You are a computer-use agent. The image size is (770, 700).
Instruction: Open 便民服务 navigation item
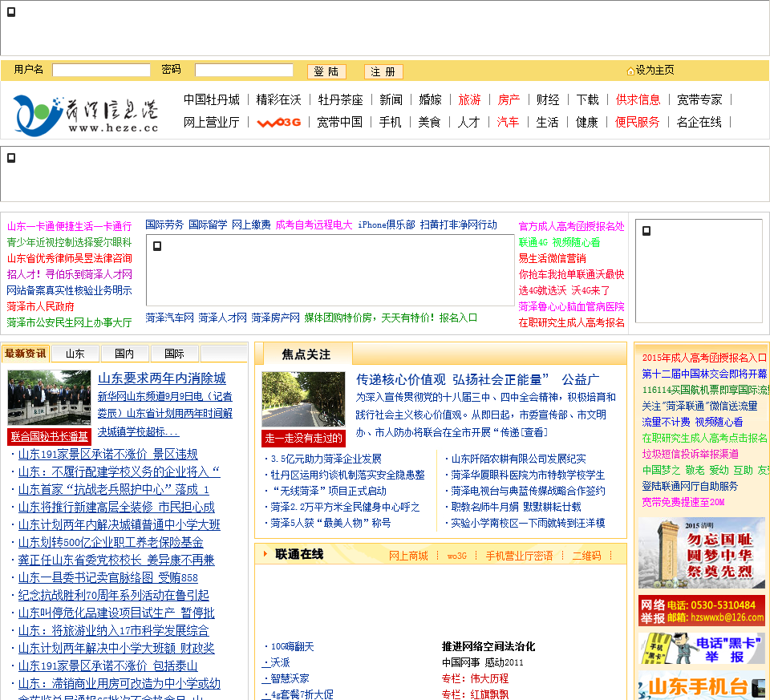[x=637, y=122]
